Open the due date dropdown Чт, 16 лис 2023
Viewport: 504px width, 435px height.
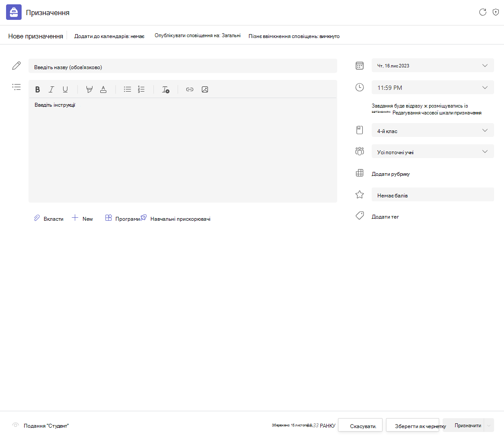click(433, 66)
